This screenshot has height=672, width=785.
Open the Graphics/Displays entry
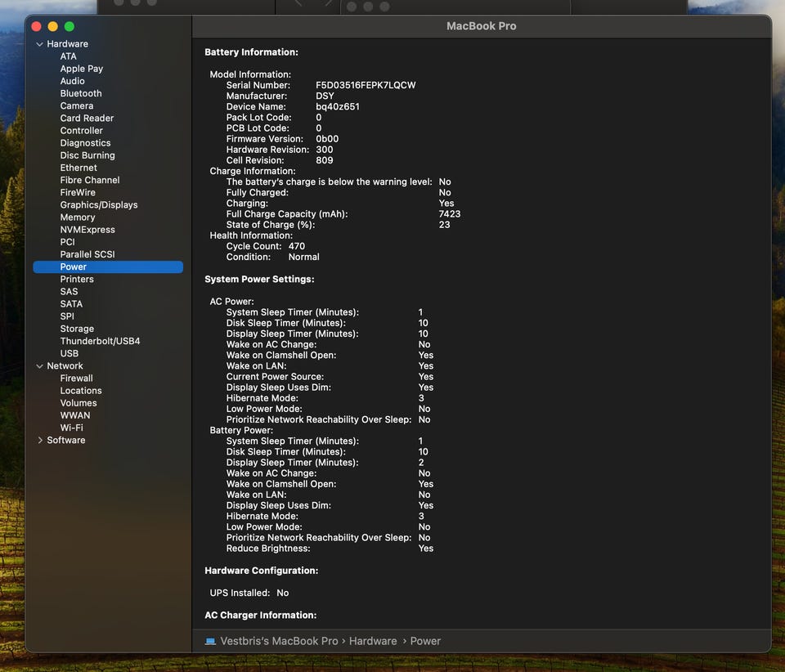[98, 205]
